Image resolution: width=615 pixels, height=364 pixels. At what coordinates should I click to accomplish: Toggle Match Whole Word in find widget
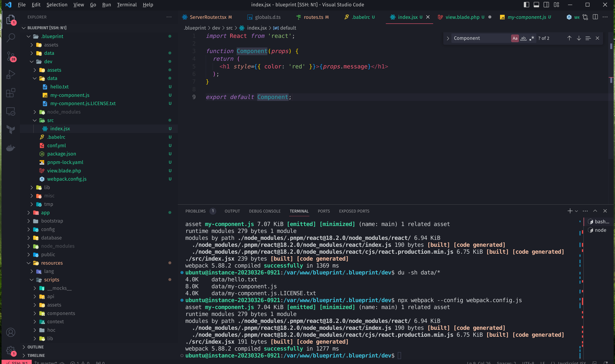tap(523, 38)
